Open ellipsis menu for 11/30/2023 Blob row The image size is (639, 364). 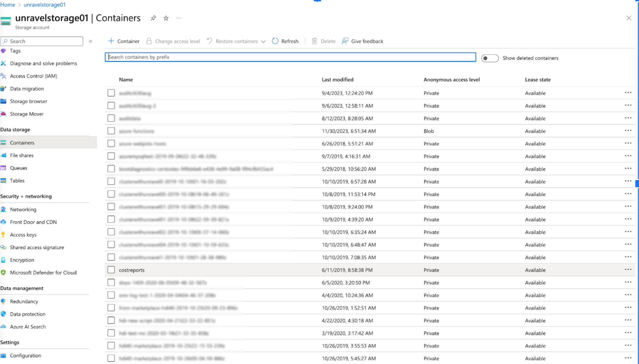[628, 131]
